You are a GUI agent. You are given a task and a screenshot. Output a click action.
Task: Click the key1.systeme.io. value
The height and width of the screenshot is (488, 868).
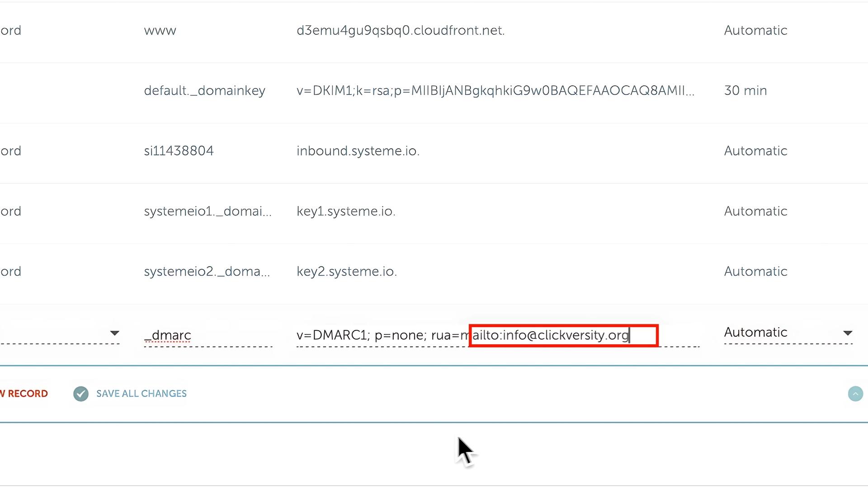click(346, 211)
